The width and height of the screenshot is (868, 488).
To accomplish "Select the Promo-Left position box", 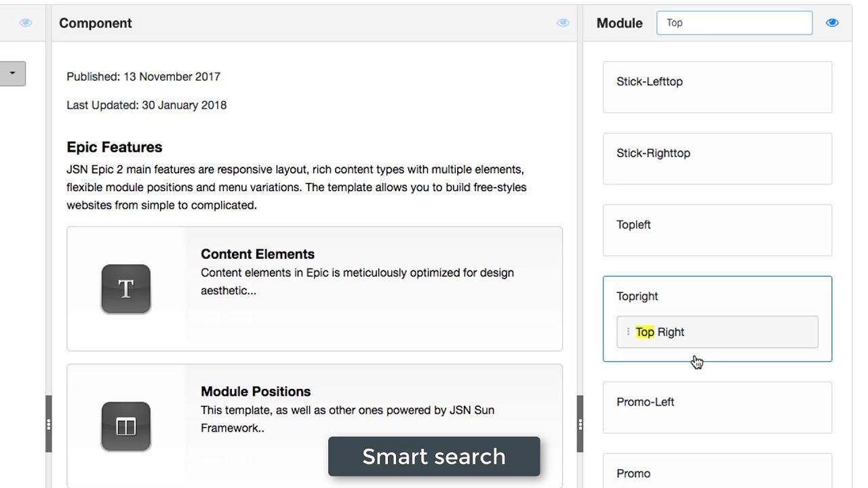I will pos(717,407).
